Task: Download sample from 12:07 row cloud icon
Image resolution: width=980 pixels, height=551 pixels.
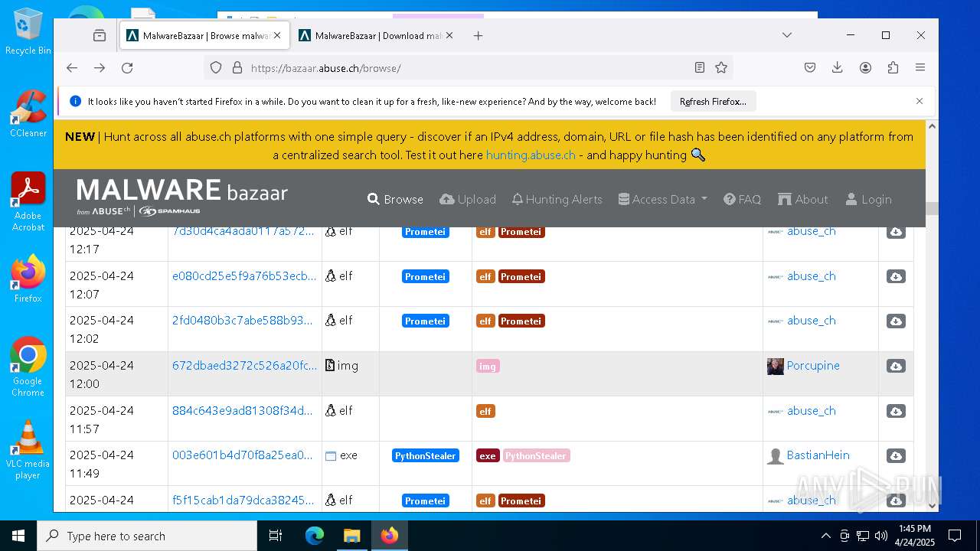Action: pyautogui.click(x=896, y=276)
